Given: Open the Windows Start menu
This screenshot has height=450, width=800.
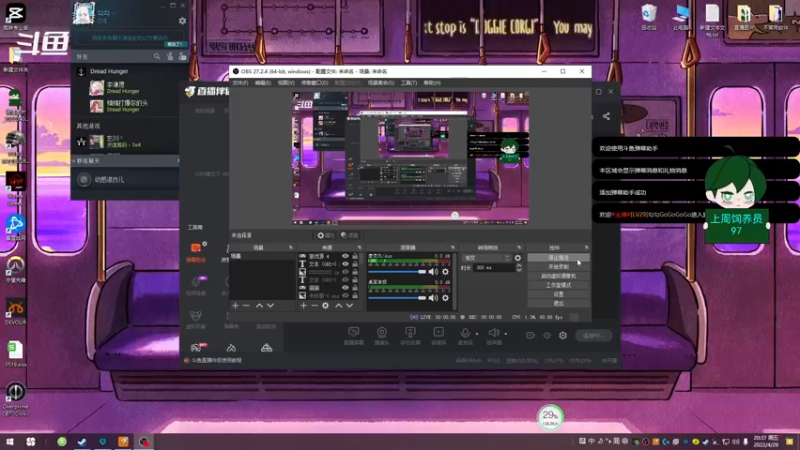Looking at the screenshot, I should (x=10, y=441).
